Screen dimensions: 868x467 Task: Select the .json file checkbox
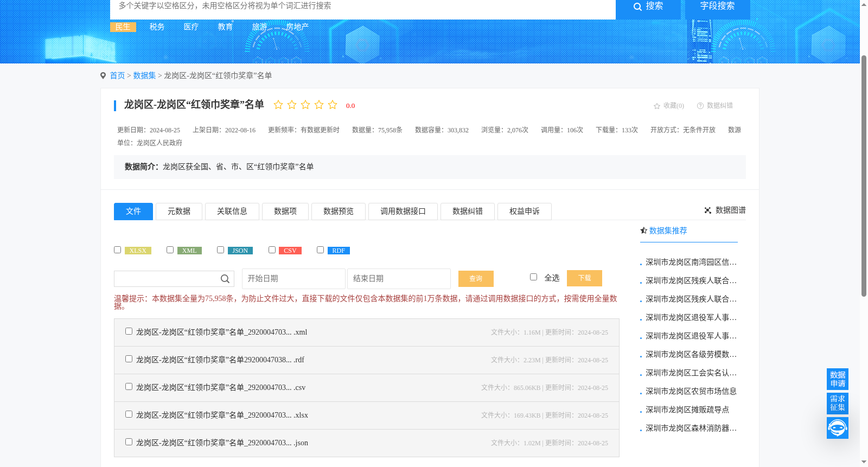pos(129,442)
